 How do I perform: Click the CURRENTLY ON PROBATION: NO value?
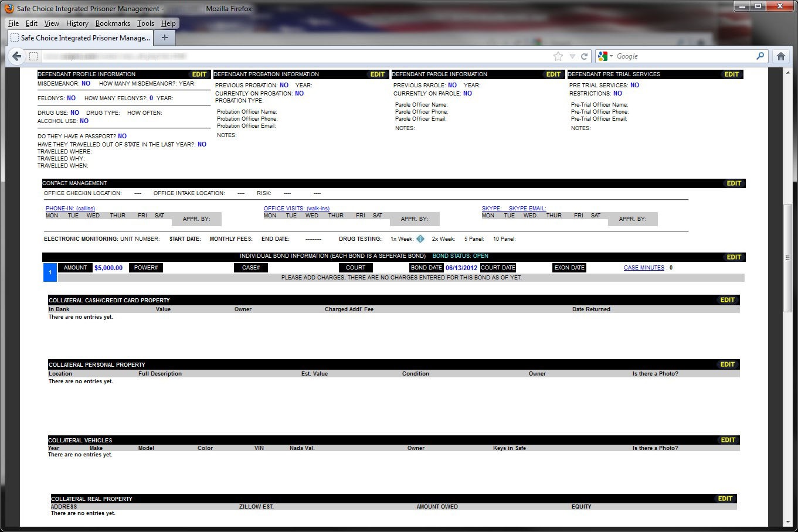coord(299,93)
